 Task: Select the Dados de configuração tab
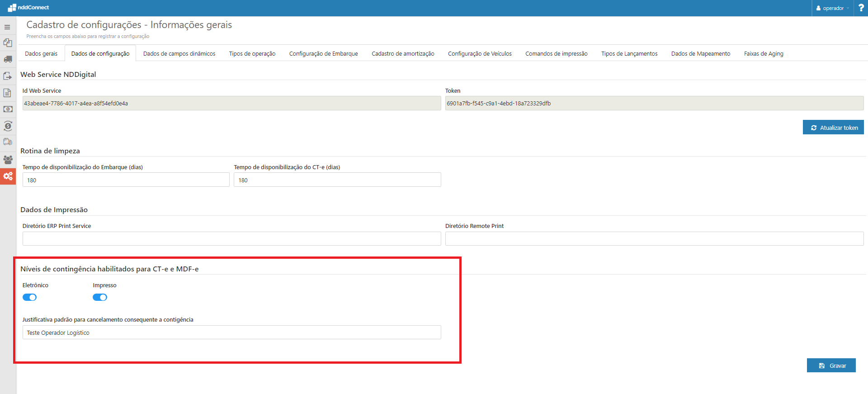pos(100,53)
